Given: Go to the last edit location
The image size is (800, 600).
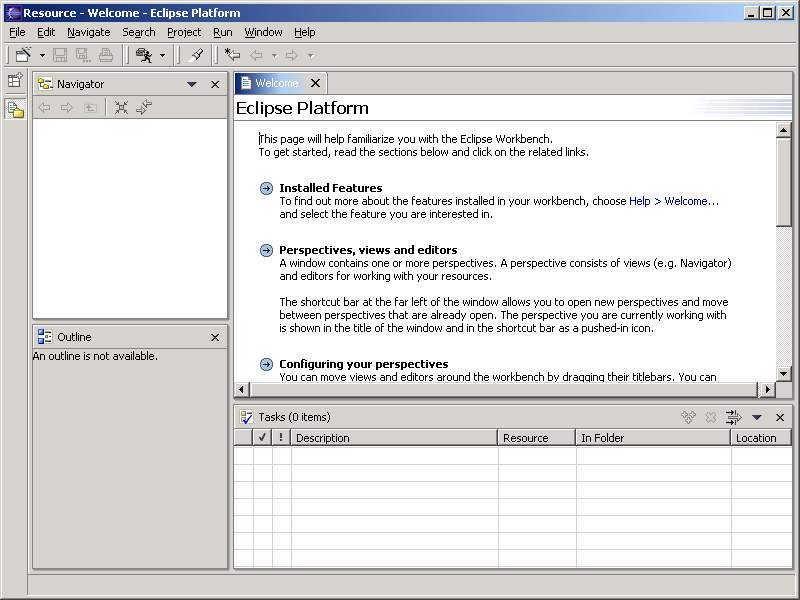Looking at the screenshot, I should (232, 55).
